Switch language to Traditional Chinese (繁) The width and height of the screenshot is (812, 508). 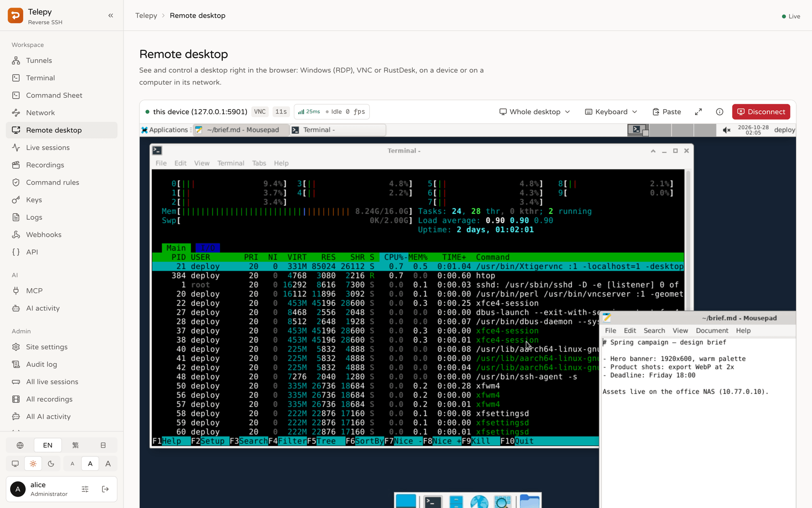[75, 445]
